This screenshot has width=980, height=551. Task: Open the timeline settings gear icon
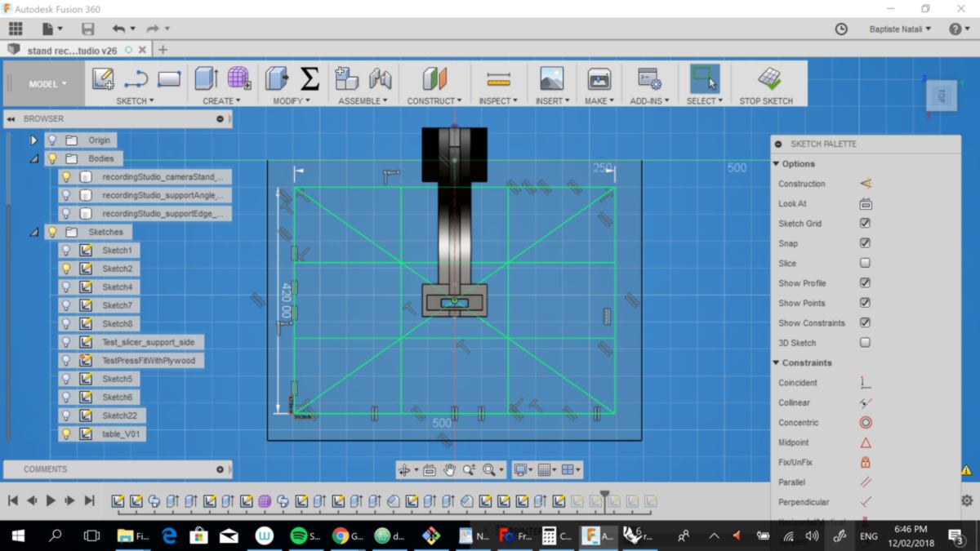(x=967, y=500)
